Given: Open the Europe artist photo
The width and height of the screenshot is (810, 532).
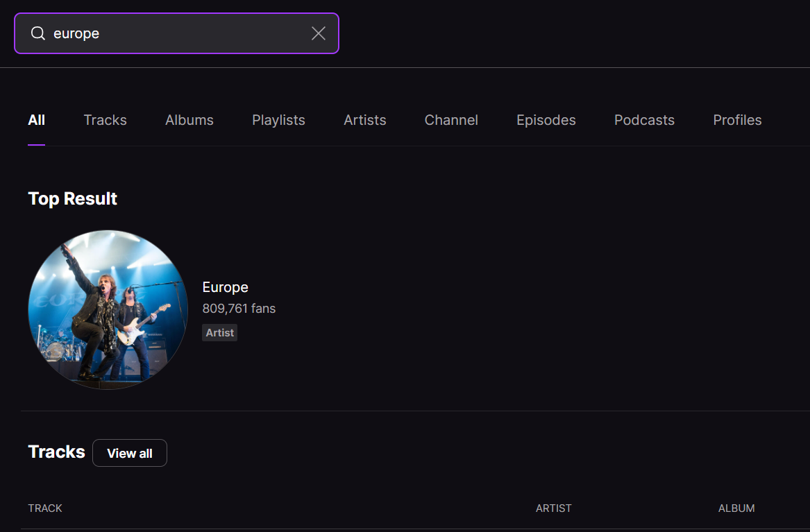Looking at the screenshot, I should click(108, 309).
